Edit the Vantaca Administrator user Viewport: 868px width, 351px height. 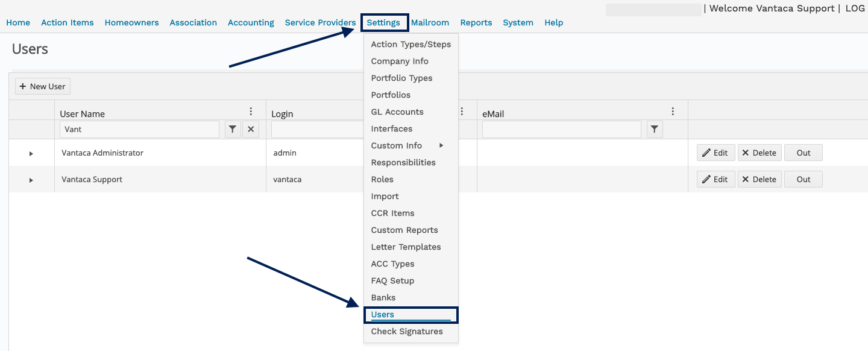(x=716, y=153)
